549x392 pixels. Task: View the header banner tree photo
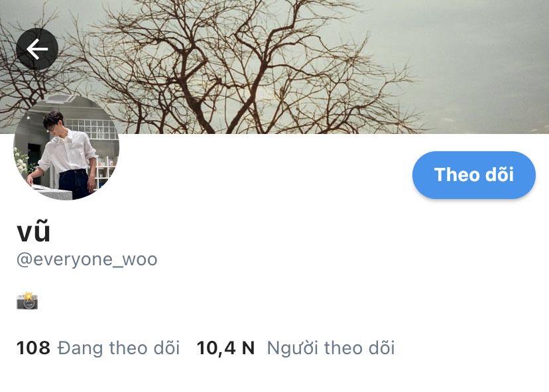pos(274,66)
